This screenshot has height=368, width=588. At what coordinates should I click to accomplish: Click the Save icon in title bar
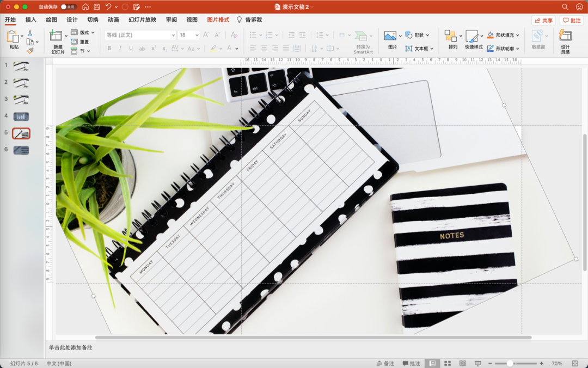[x=97, y=7]
